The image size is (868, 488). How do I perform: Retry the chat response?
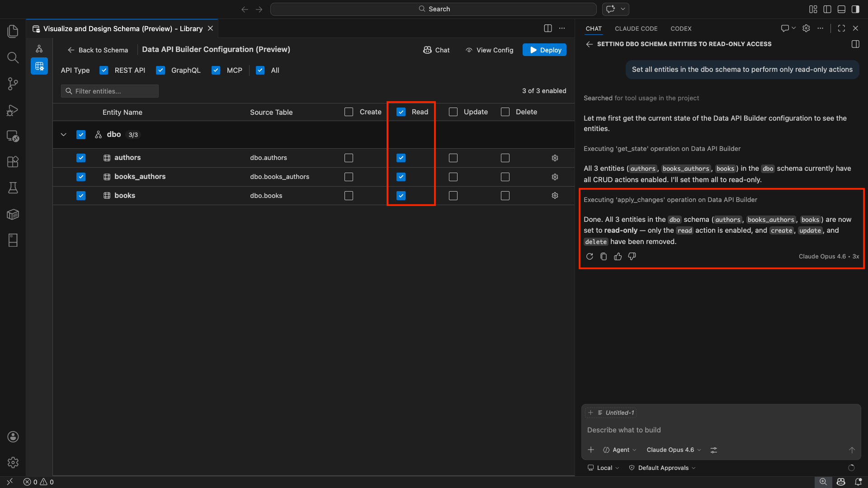590,257
